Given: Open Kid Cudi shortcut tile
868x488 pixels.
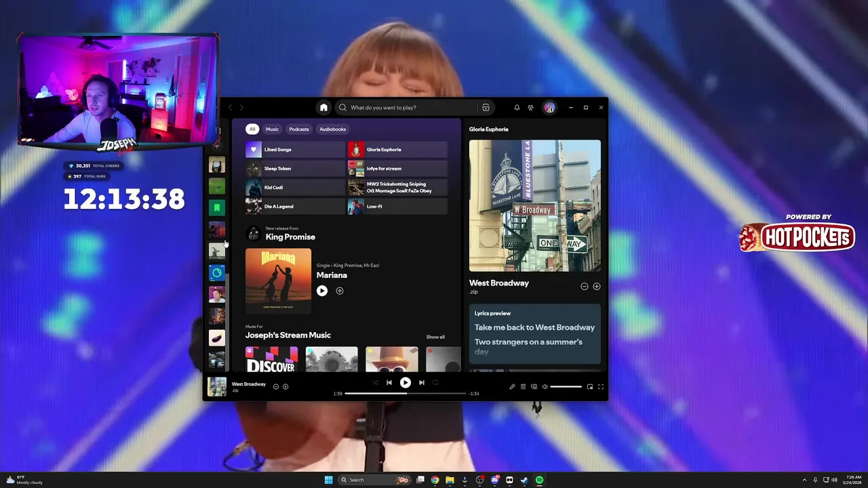Looking at the screenshot, I should [x=295, y=187].
